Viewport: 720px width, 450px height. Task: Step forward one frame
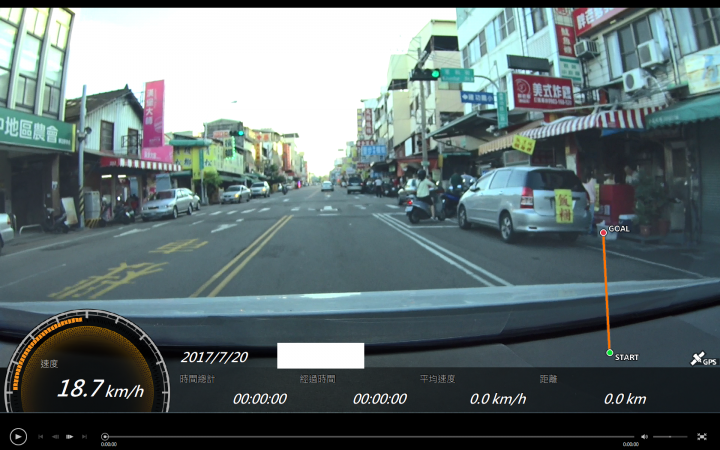click(70, 437)
